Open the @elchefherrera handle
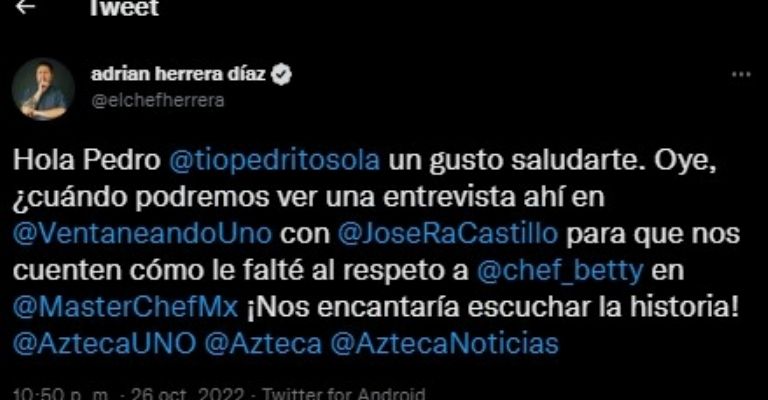This screenshot has width=768, height=400. click(x=158, y=100)
